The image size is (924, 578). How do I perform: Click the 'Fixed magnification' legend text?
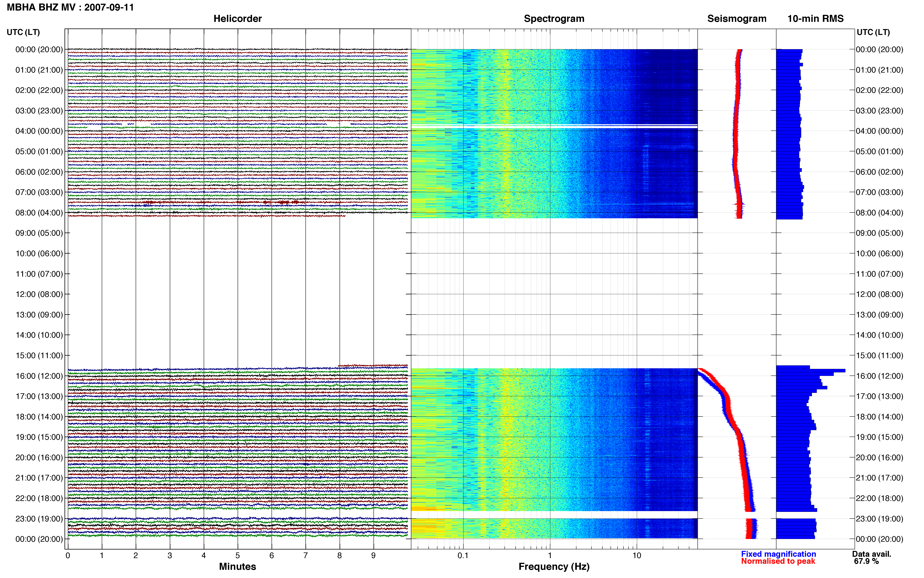pos(778,554)
